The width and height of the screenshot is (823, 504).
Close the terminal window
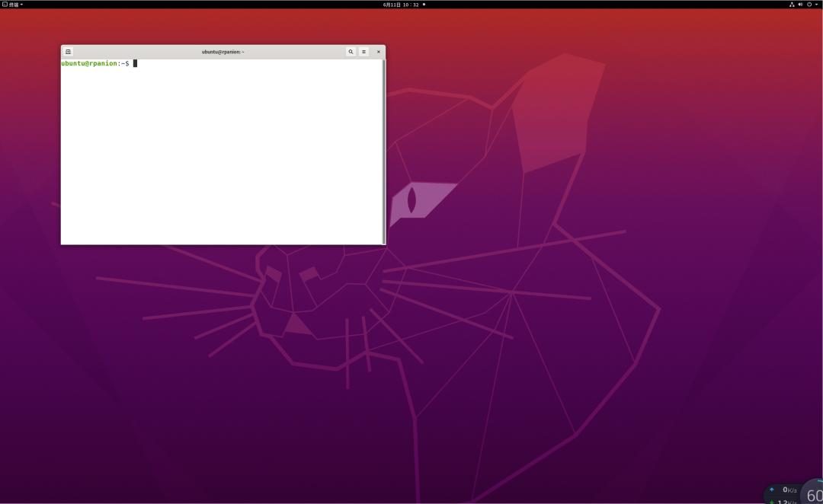tap(379, 52)
